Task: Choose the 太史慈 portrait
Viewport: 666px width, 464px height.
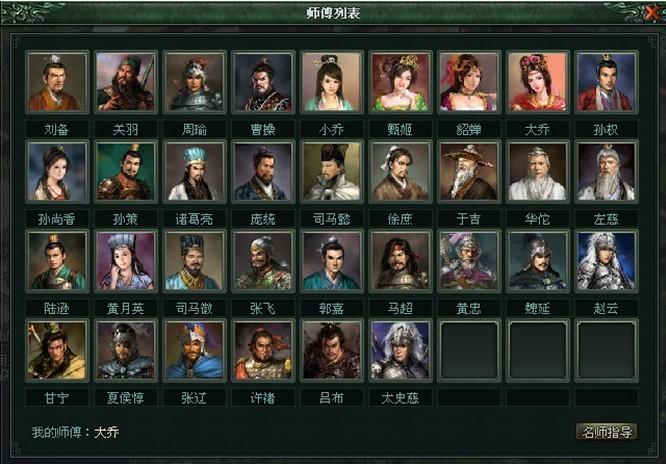Action: [x=401, y=351]
